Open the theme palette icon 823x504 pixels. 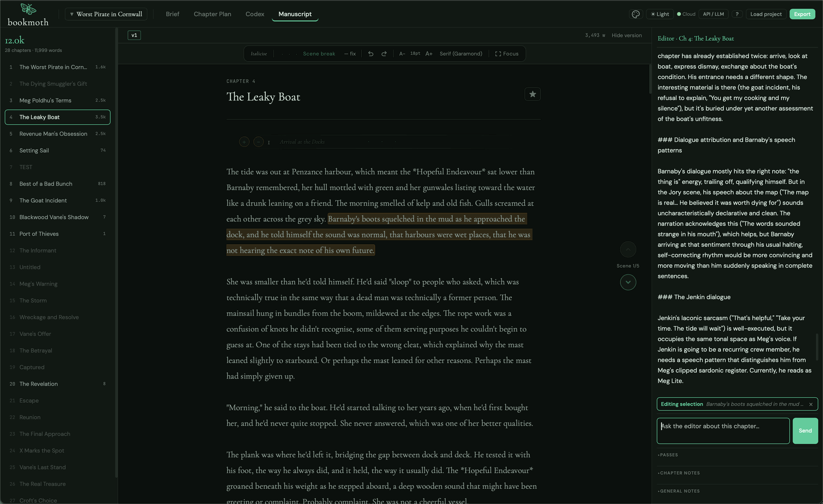[636, 14]
